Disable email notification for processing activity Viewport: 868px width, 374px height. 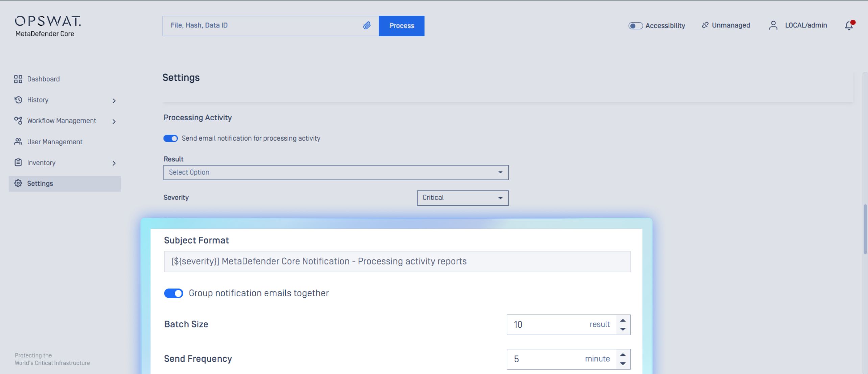(x=171, y=139)
